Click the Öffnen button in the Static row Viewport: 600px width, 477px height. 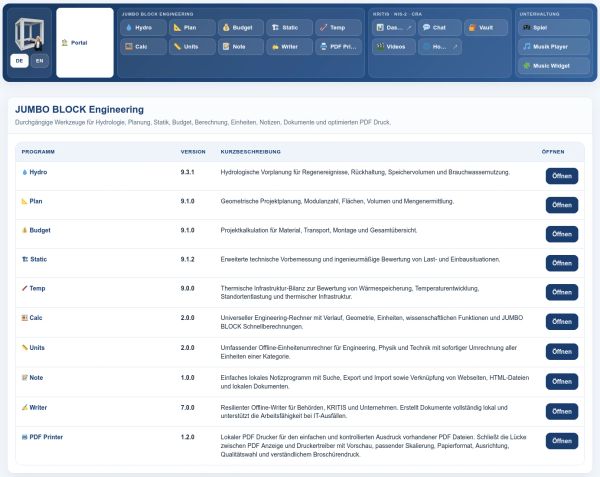coord(562,263)
